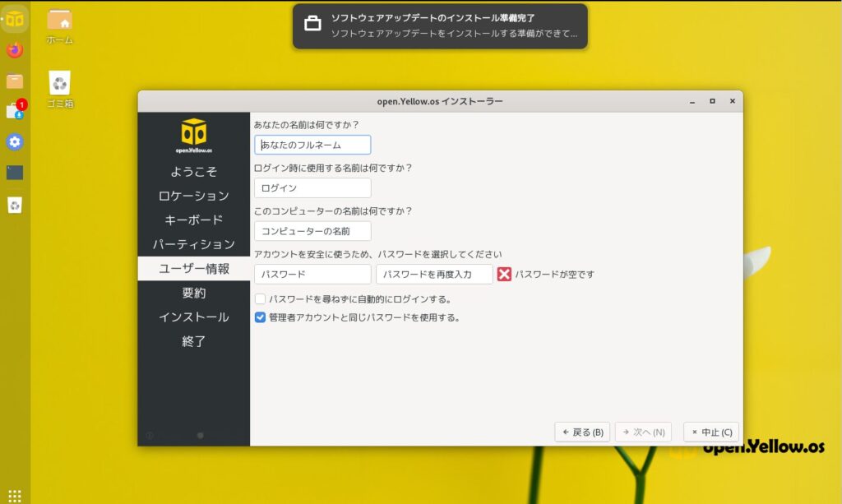This screenshot has height=504, width=842.
Task: Click the 中止 cancel button
Action: coord(710,432)
